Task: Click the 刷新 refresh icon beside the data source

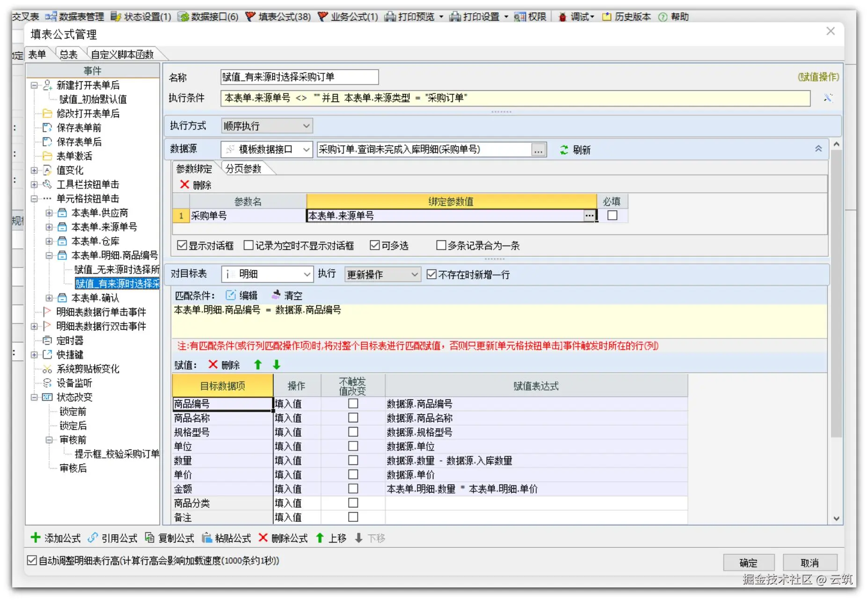Action: (564, 150)
